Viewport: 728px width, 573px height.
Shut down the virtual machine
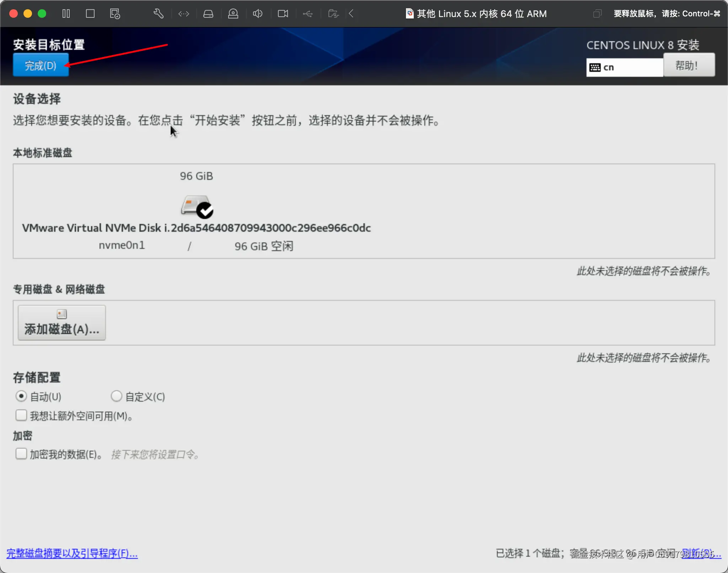point(90,14)
